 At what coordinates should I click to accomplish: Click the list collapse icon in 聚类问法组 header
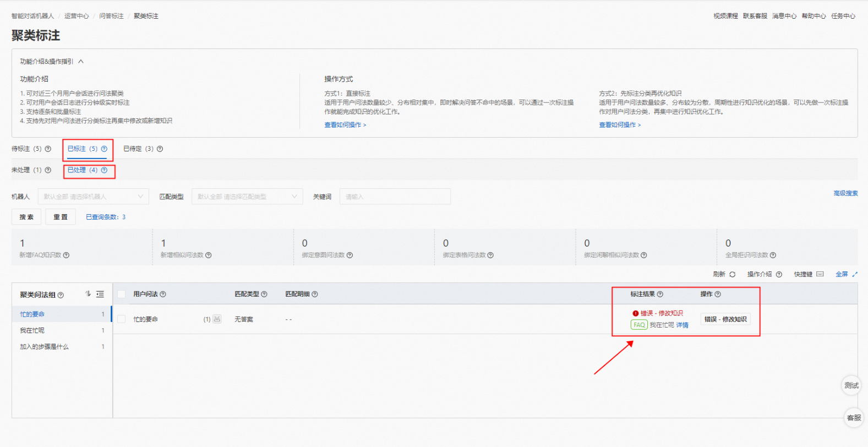coord(100,294)
